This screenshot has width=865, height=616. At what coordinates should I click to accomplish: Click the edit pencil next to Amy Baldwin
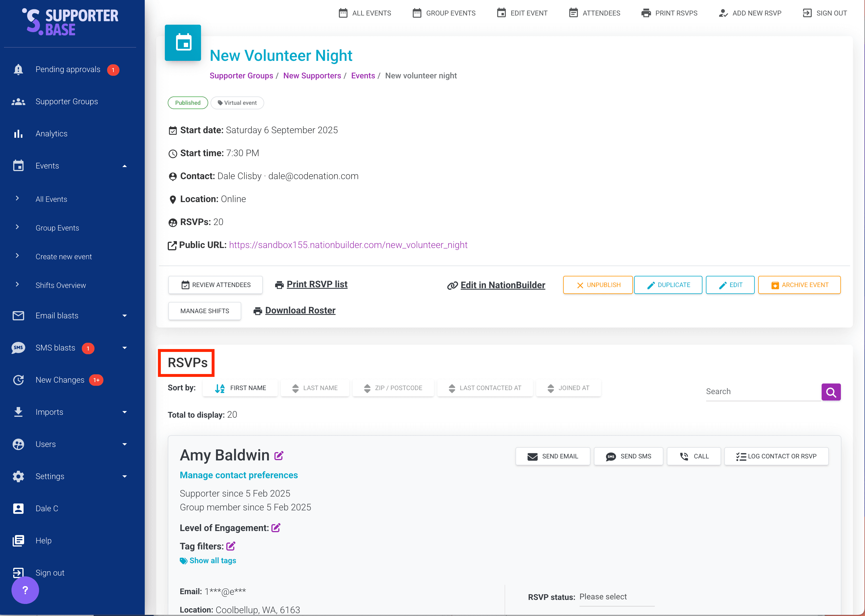(x=279, y=456)
